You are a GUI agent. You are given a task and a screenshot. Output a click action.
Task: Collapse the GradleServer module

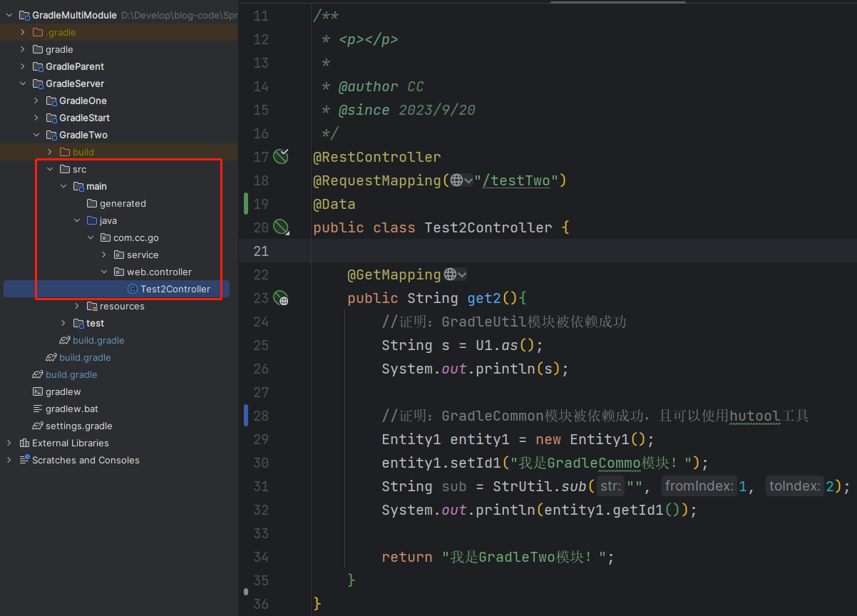tap(23, 83)
